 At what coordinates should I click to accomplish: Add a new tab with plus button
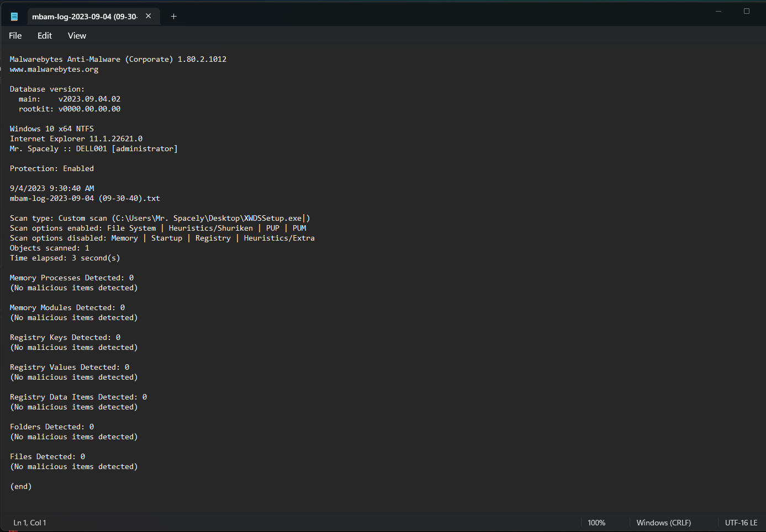coord(173,16)
